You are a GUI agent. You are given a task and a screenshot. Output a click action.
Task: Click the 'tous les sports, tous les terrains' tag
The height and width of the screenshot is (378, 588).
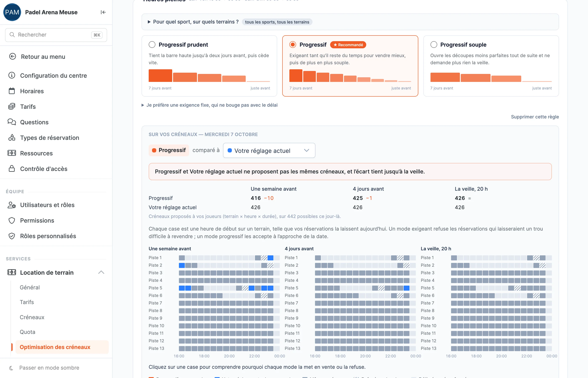tap(277, 22)
